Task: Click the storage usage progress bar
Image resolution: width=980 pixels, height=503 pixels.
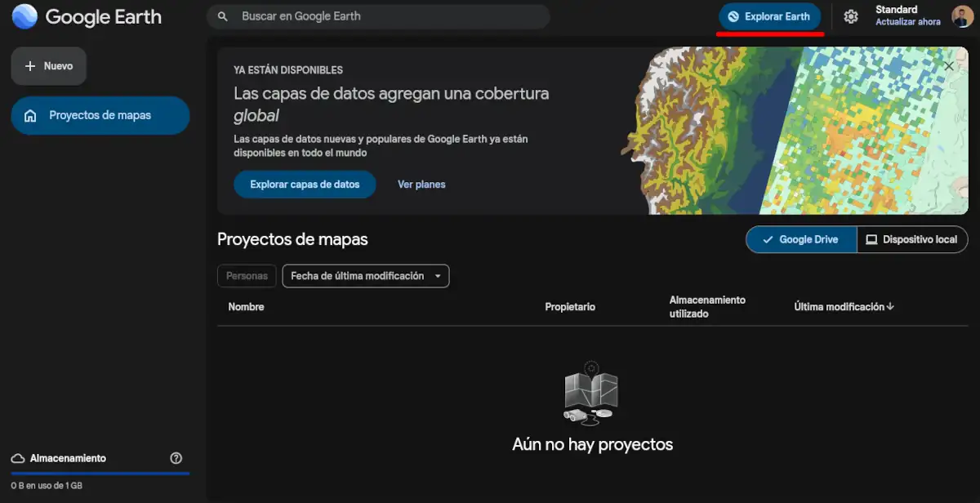Action: click(x=100, y=473)
